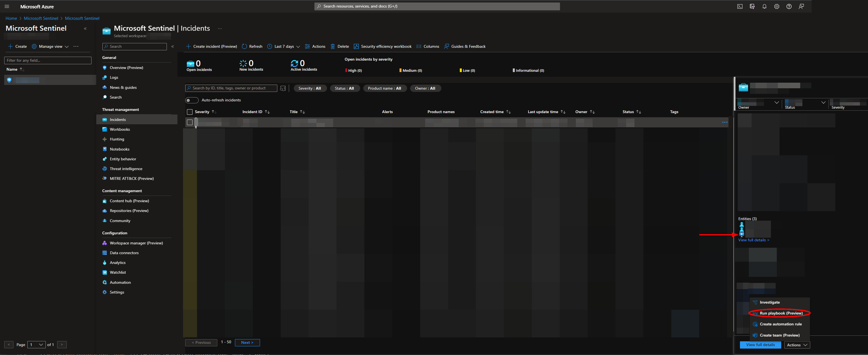
Task: Open Logs in sidebar
Action: pos(114,78)
